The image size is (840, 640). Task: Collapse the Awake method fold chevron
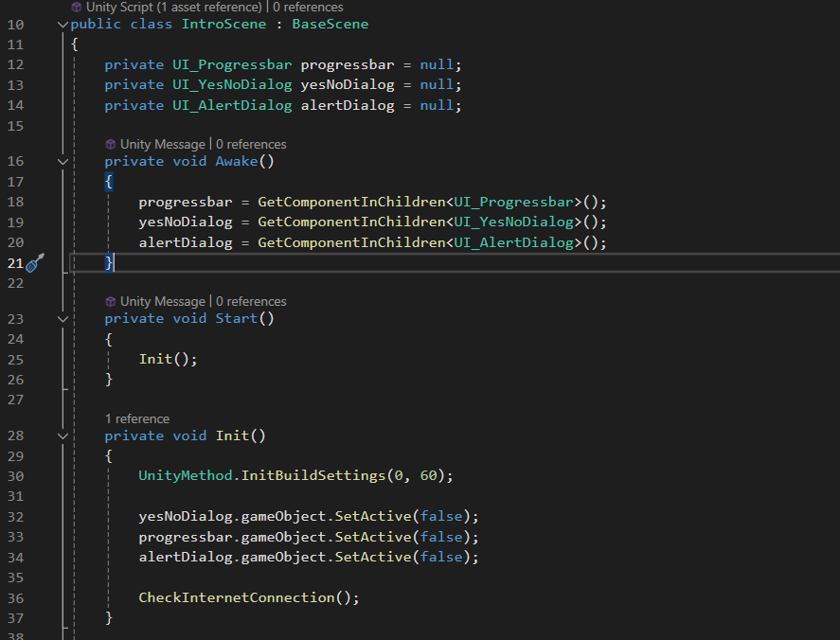tap(63, 161)
